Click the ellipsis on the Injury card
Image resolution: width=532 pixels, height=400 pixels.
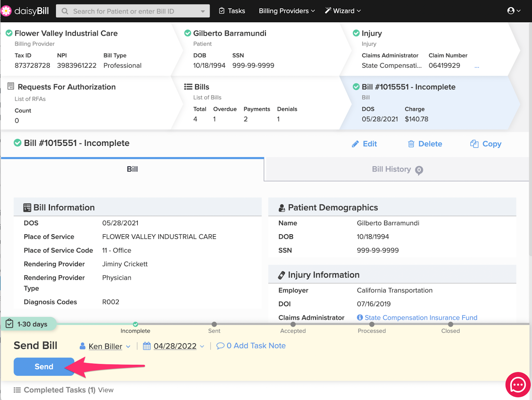[x=477, y=67]
